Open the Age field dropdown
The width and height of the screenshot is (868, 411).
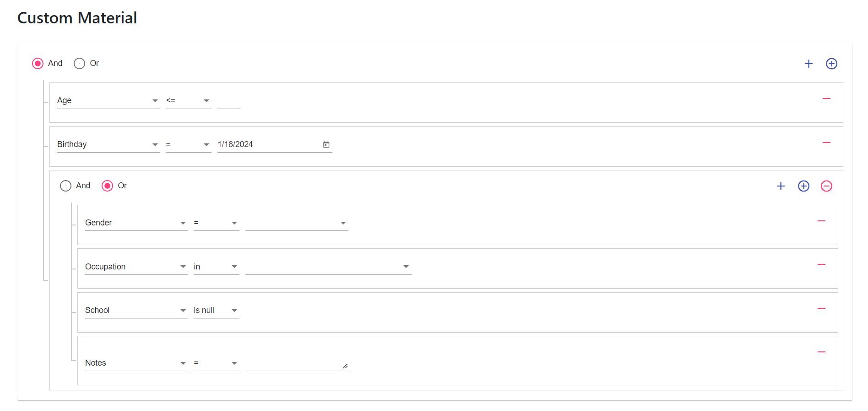pyautogui.click(x=108, y=100)
